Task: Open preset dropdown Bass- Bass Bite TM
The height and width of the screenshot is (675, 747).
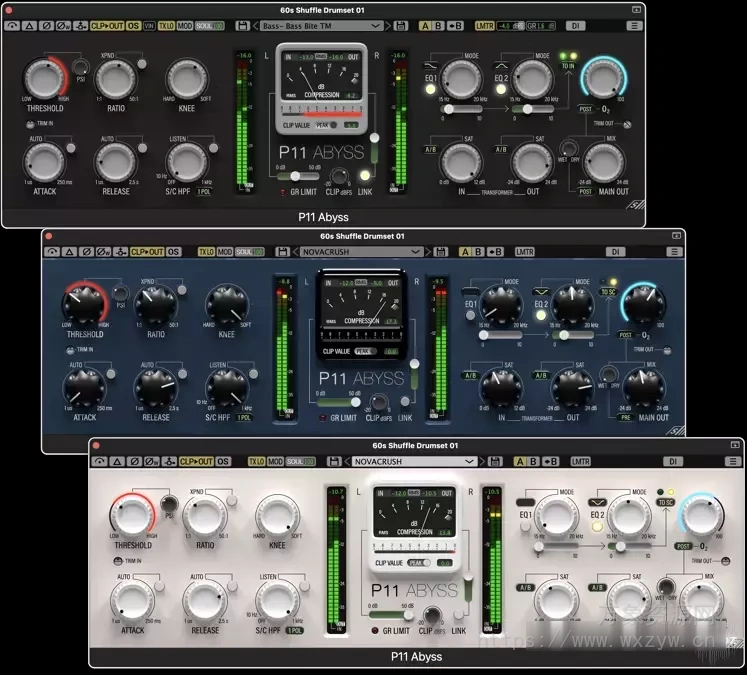Action: (322, 26)
